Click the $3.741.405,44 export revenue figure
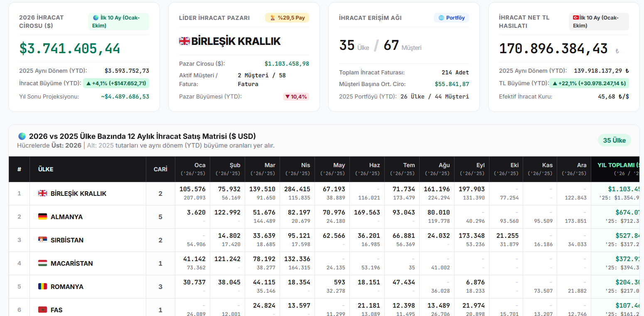The height and width of the screenshot is (316, 644). 70,49
